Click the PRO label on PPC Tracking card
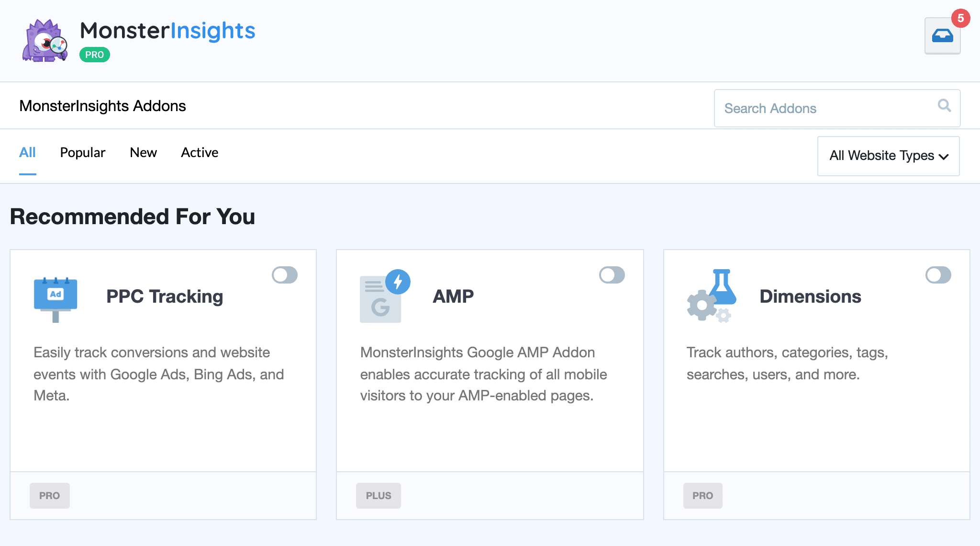The width and height of the screenshot is (980, 546). coord(50,496)
